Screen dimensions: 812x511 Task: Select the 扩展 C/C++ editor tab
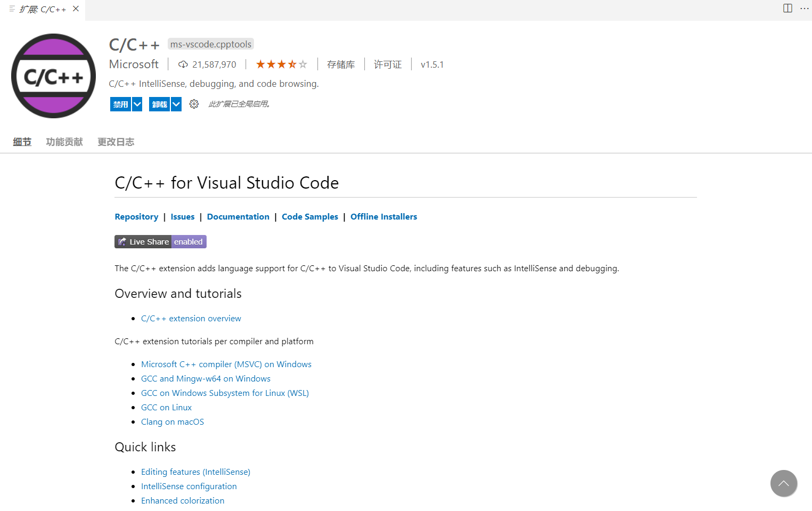point(43,9)
